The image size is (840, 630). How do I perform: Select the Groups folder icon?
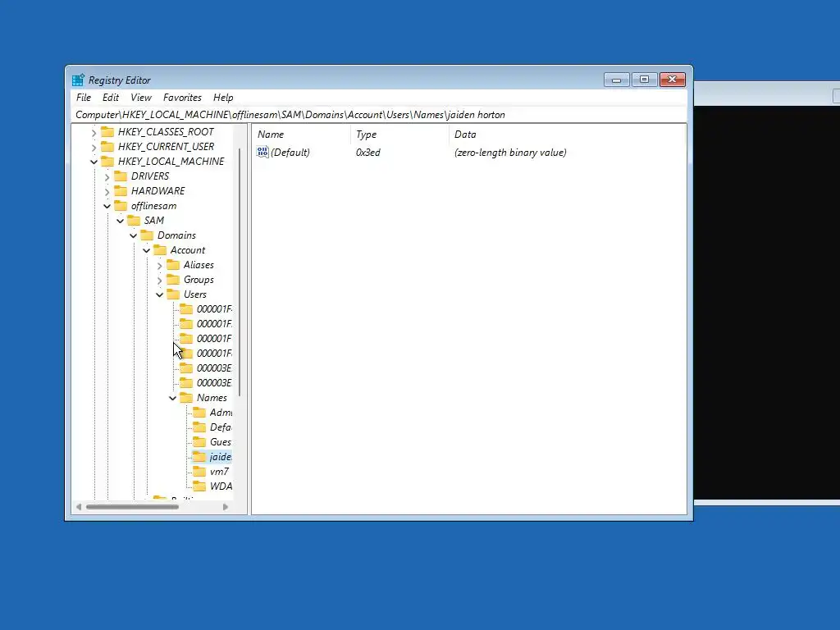pyautogui.click(x=173, y=280)
